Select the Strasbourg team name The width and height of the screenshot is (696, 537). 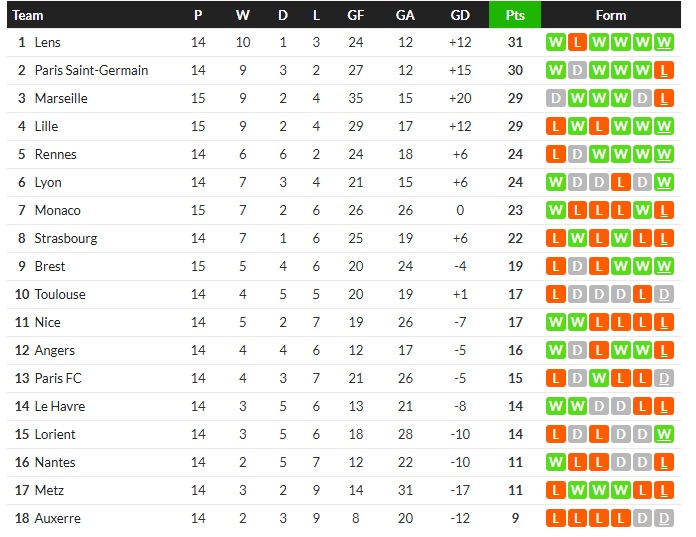(x=66, y=239)
